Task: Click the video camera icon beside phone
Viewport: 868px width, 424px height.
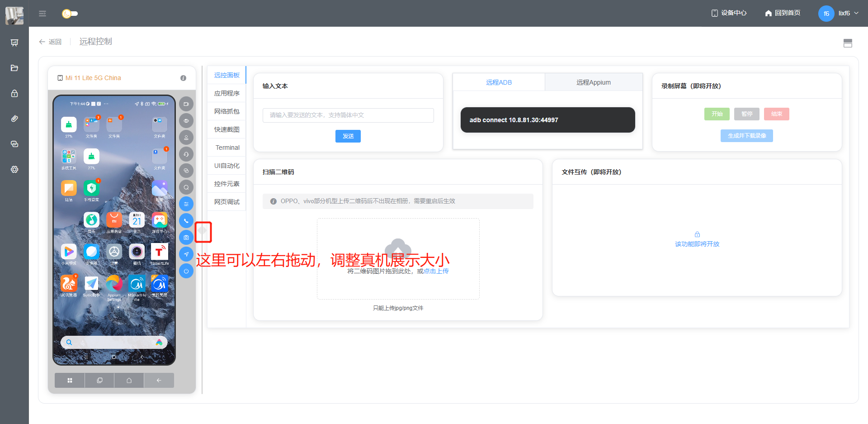Action: click(186, 104)
